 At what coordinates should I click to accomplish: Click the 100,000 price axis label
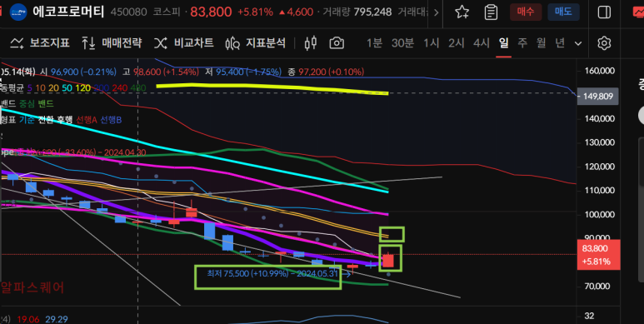coord(600,214)
